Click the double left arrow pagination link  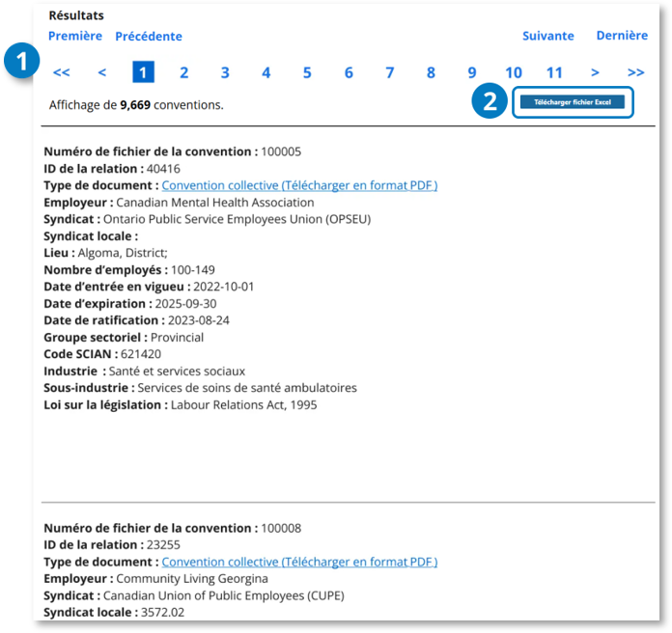pyautogui.click(x=61, y=72)
